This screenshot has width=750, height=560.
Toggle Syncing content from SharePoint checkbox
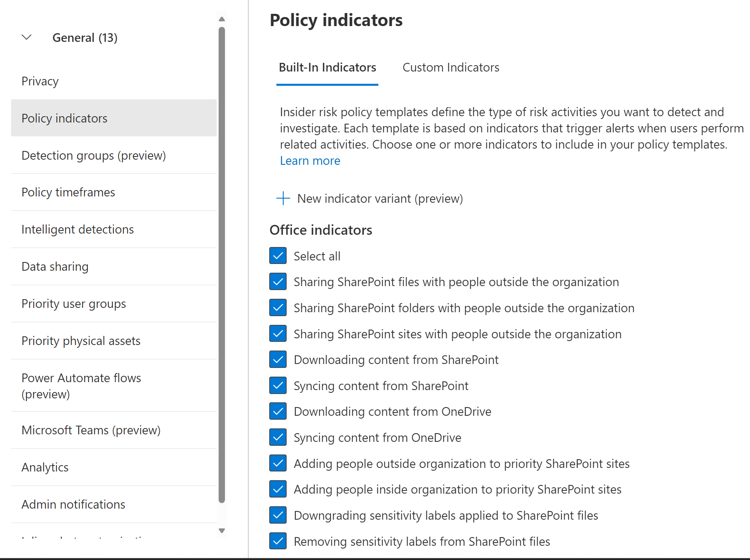click(x=278, y=385)
